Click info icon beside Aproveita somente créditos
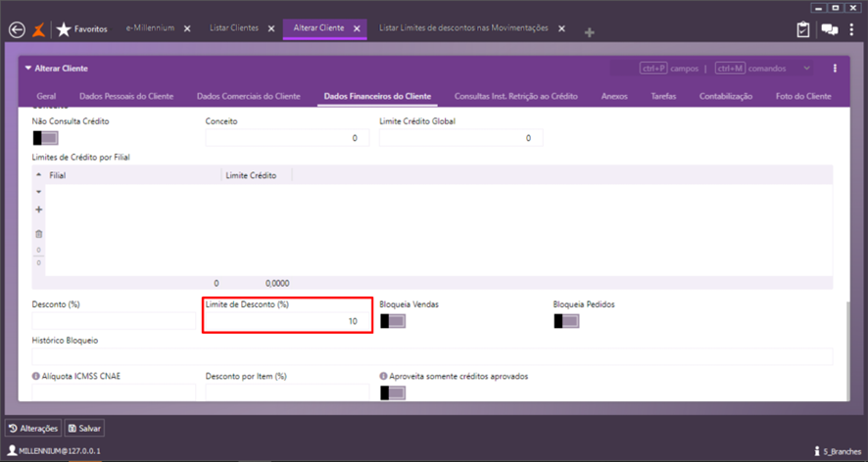The height and width of the screenshot is (462, 868). click(x=383, y=376)
